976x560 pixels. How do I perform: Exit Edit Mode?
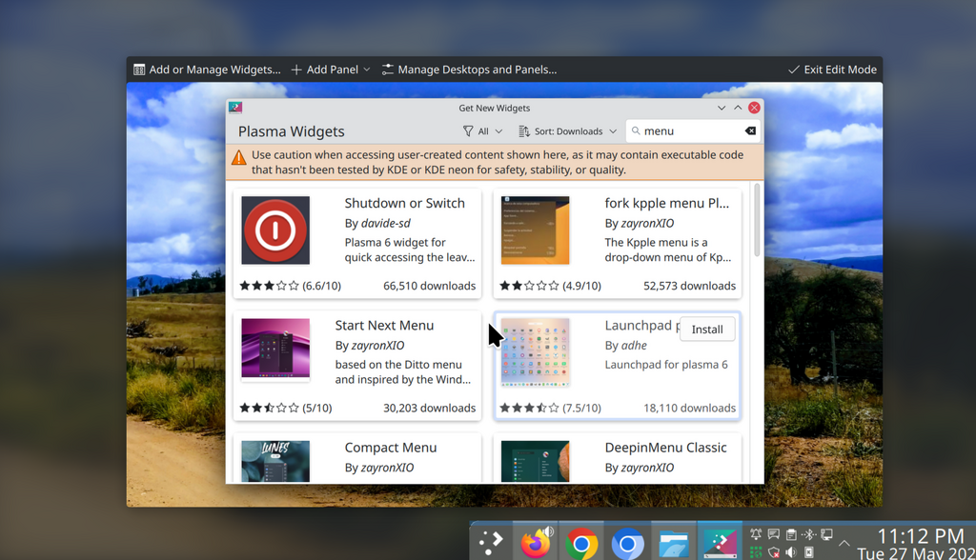(x=832, y=70)
